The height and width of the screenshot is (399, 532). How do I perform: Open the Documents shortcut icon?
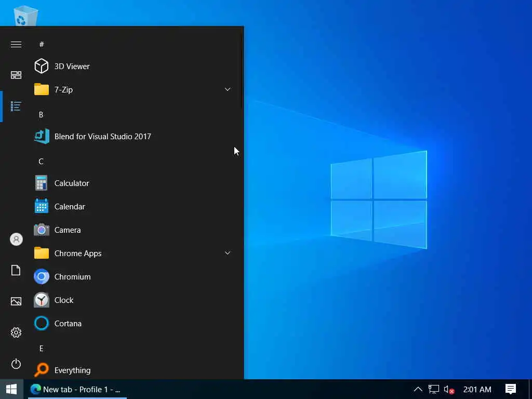[x=16, y=270]
